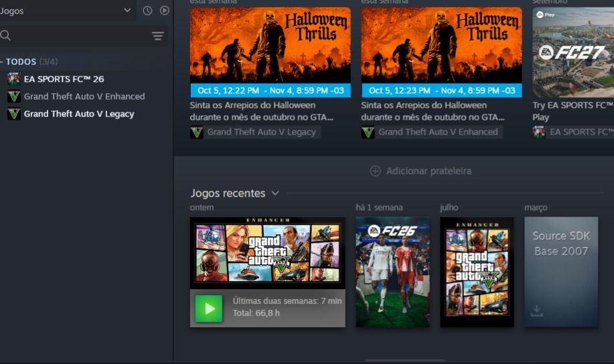Select Grand Theft Auto V Legacy in list

(x=79, y=114)
